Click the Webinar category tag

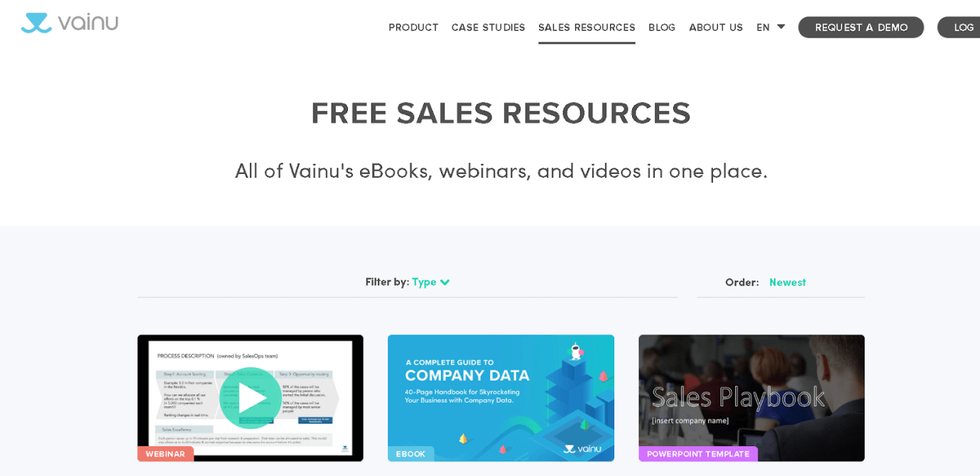(x=165, y=454)
